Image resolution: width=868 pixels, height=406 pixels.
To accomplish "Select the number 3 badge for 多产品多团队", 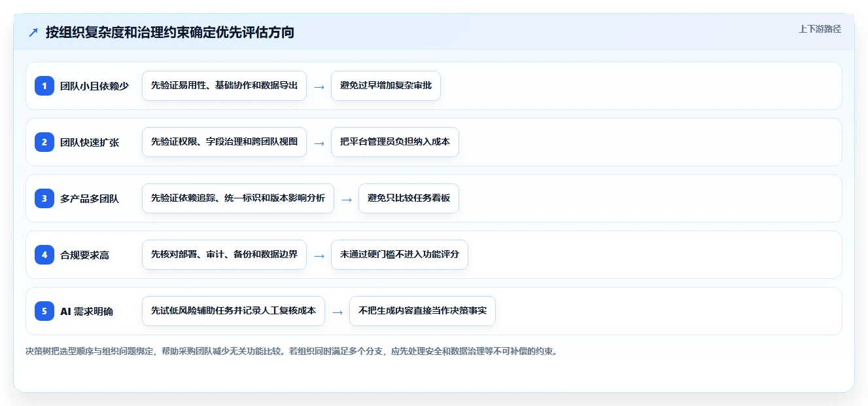I will [x=44, y=198].
